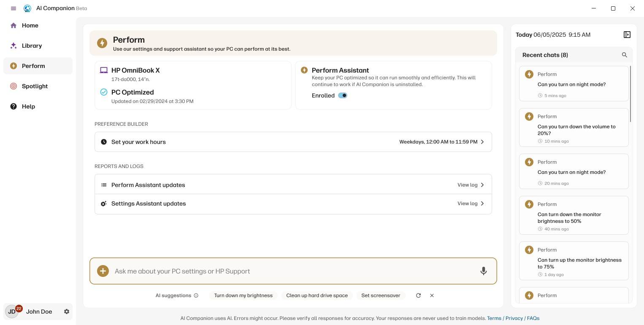The image size is (644, 325).
Task: Click the JD avatar with notification badge
Action: coord(13,311)
